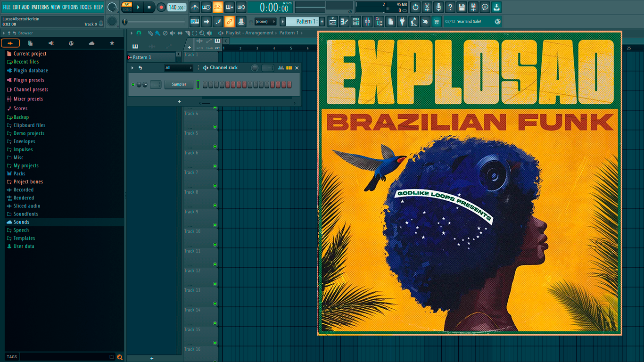Screen dimensions: 644x362
Task: Switch transport to PAT mode
Action: click(x=127, y=4)
